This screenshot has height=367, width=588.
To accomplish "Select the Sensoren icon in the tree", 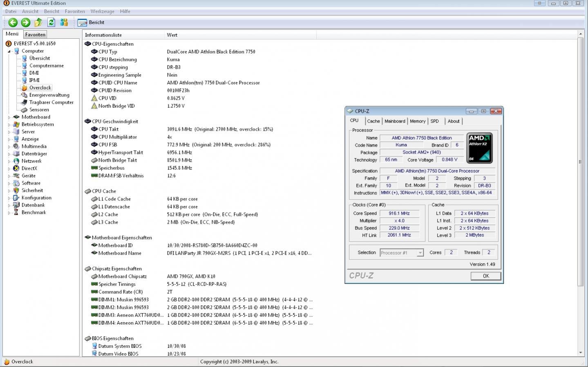I will pos(24,110).
